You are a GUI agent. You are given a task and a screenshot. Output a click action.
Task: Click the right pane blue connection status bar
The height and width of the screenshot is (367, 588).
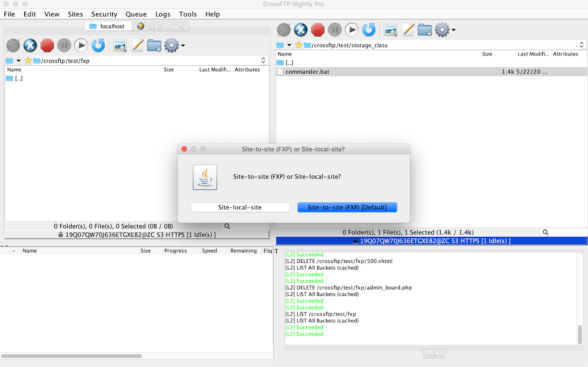click(x=431, y=241)
